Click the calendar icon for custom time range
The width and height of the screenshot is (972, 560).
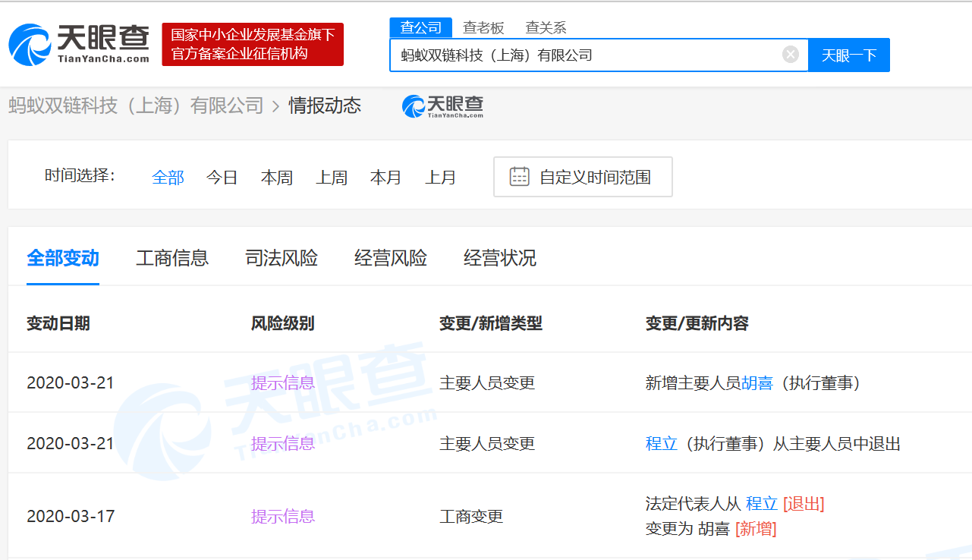(x=520, y=177)
